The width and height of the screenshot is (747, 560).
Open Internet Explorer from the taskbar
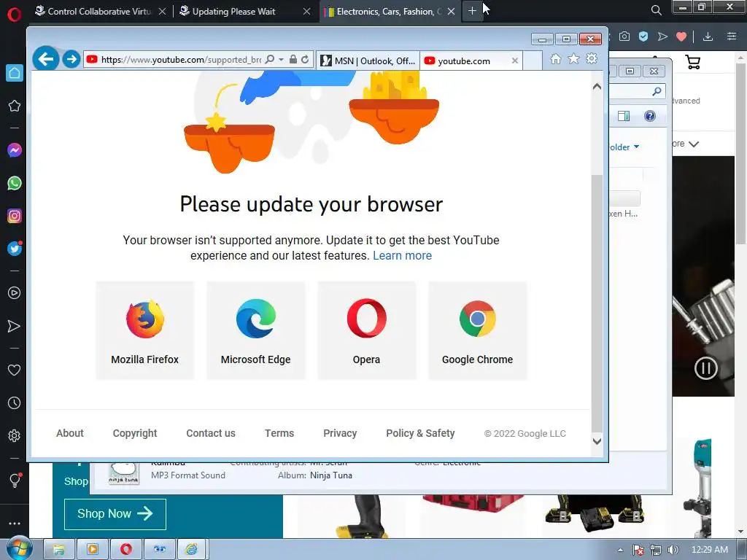point(192,550)
